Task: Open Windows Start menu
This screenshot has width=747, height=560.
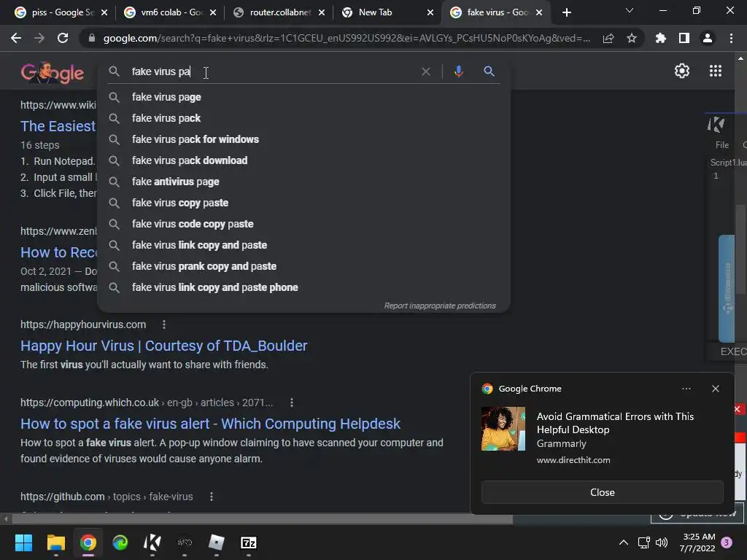Action: 23,542
